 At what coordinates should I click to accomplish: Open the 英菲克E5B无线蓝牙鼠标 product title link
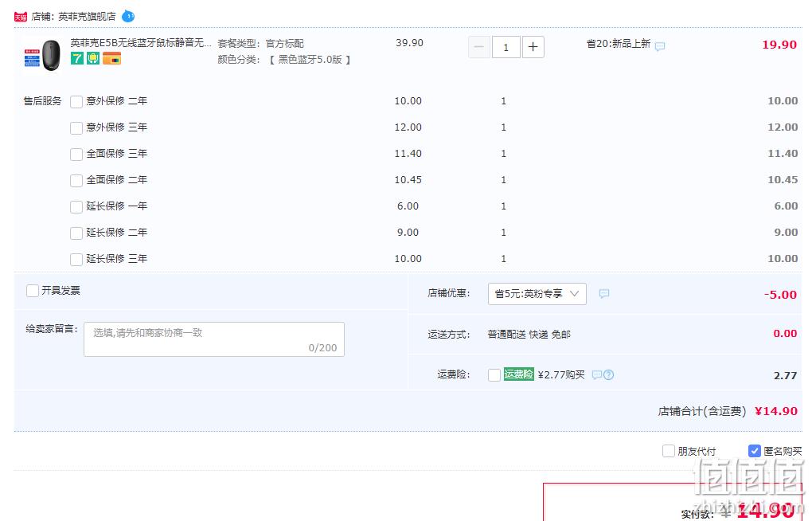[141, 43]
